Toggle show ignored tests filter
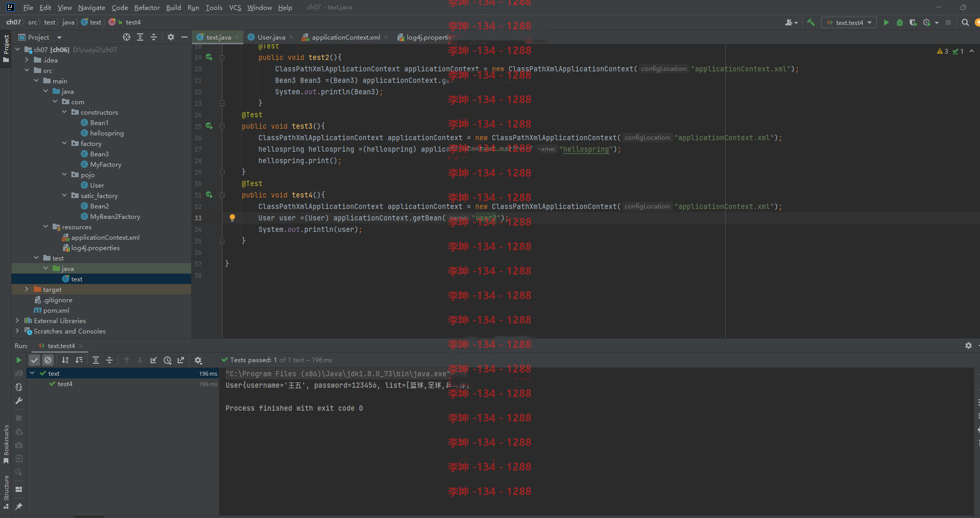The height and width of the screenshot is (518, 980). (48, 360)
